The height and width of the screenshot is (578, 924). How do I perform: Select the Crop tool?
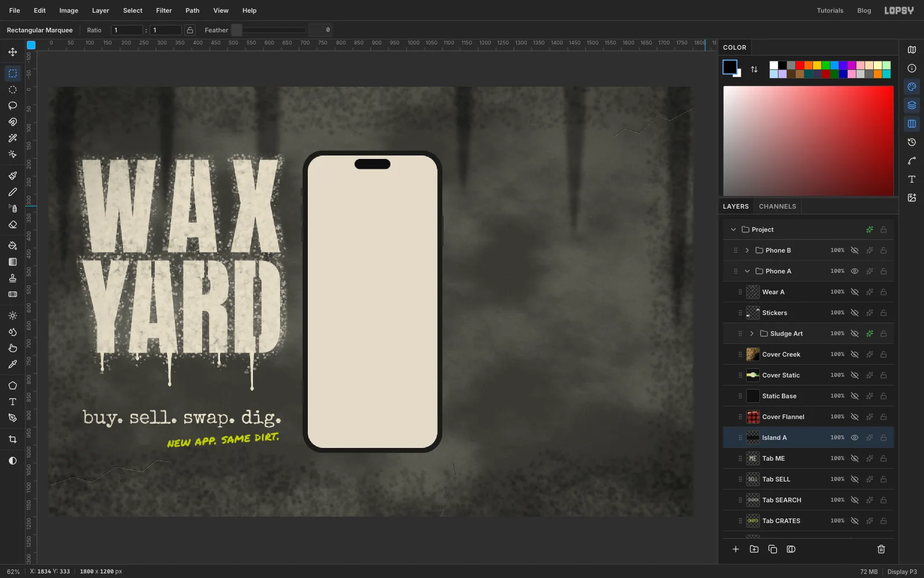(13, 439)
